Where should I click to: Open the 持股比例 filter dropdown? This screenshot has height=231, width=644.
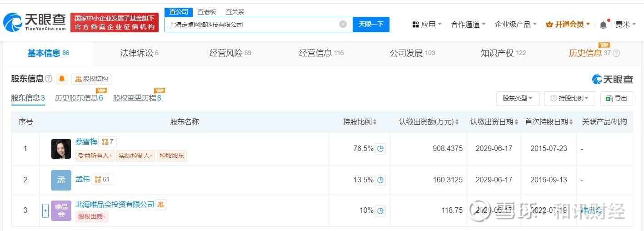(570, 98)
